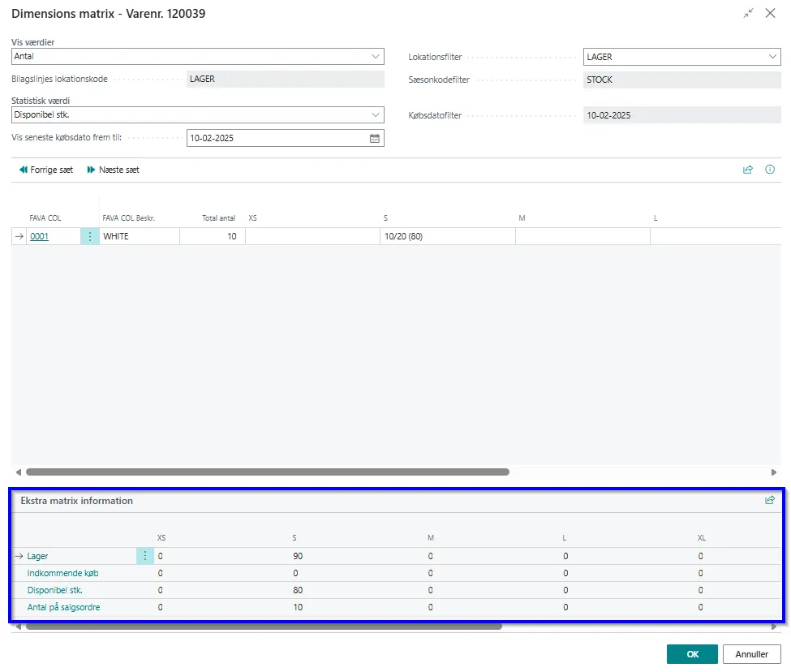Screen dimensions: 791x672
Task: Close the Dimensions matrix dialog
Action: coord(770,14)
